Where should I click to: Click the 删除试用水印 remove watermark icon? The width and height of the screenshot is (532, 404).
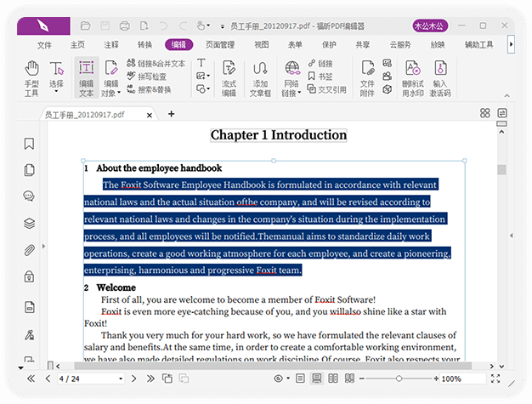coord(413,78)
